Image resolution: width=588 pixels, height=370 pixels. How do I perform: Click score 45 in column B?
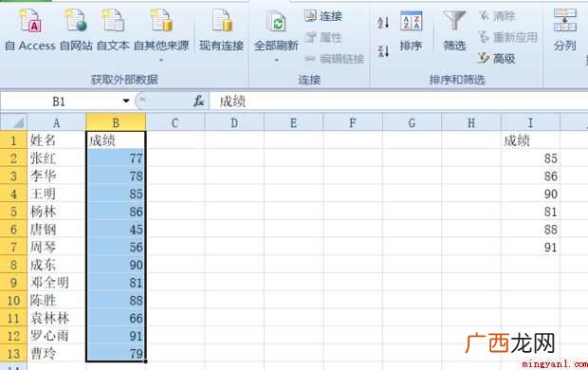click(x=116, y=230)
